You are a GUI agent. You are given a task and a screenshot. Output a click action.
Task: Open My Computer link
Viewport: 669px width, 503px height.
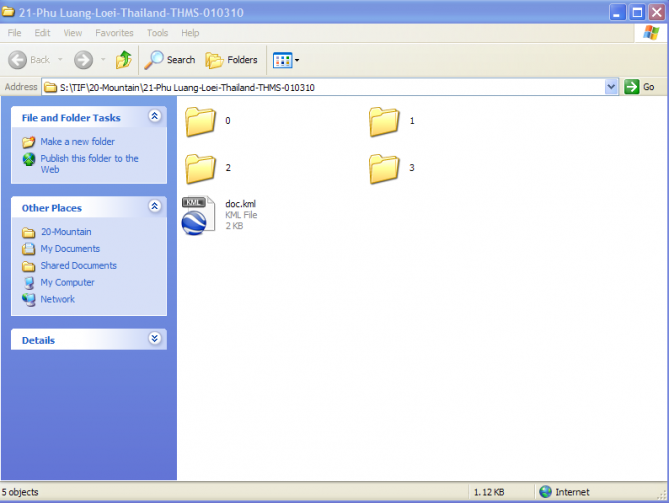click(67, 282)
